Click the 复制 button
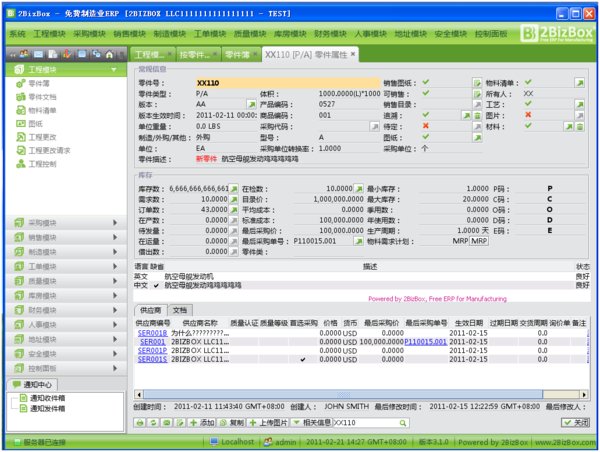 pos(232,423)
